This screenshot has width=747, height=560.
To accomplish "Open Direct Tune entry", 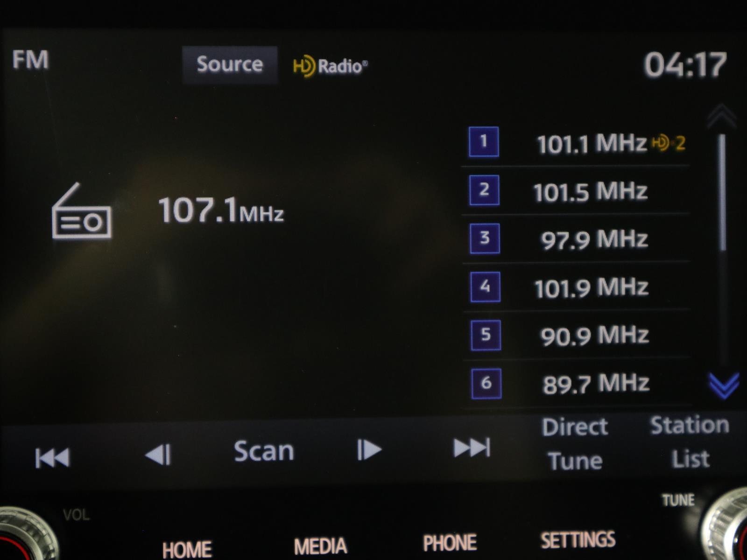I will pyautogui.click(x=575, y=444).
